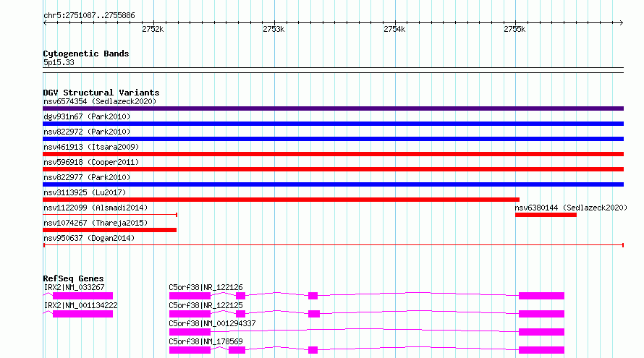
Task: Select the thin nsv950637 variant line
Action: pos(334,245)
